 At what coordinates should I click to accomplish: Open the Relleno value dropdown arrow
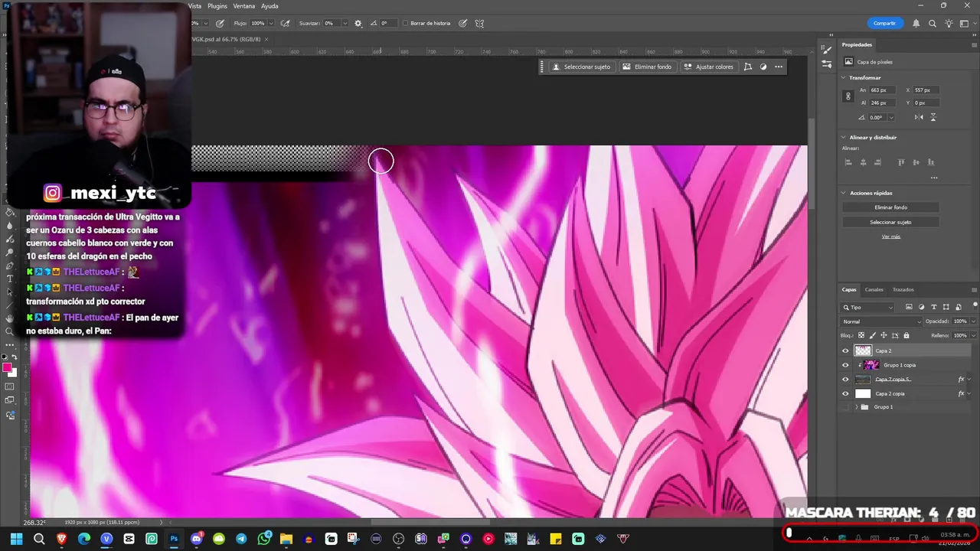(x=973, y=335)
